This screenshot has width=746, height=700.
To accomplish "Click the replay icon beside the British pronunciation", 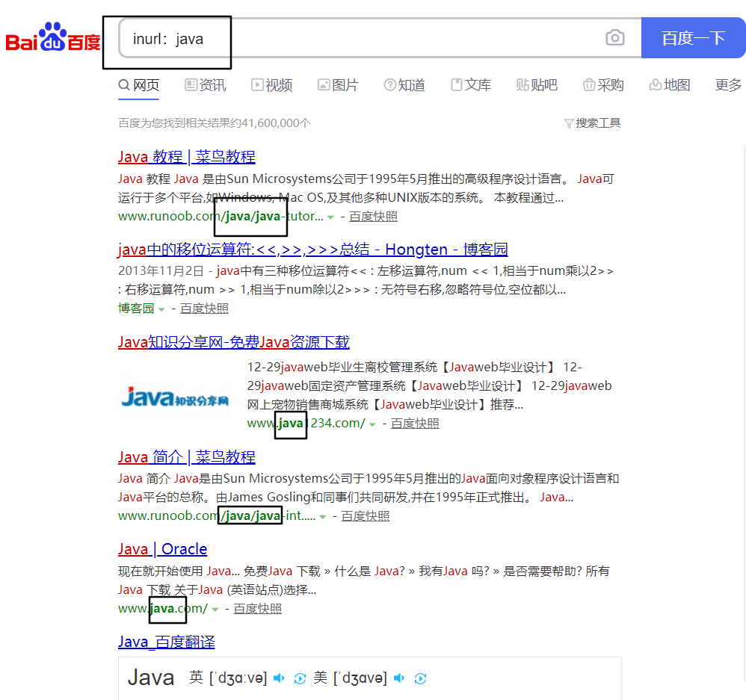I will tap(300, 679).
